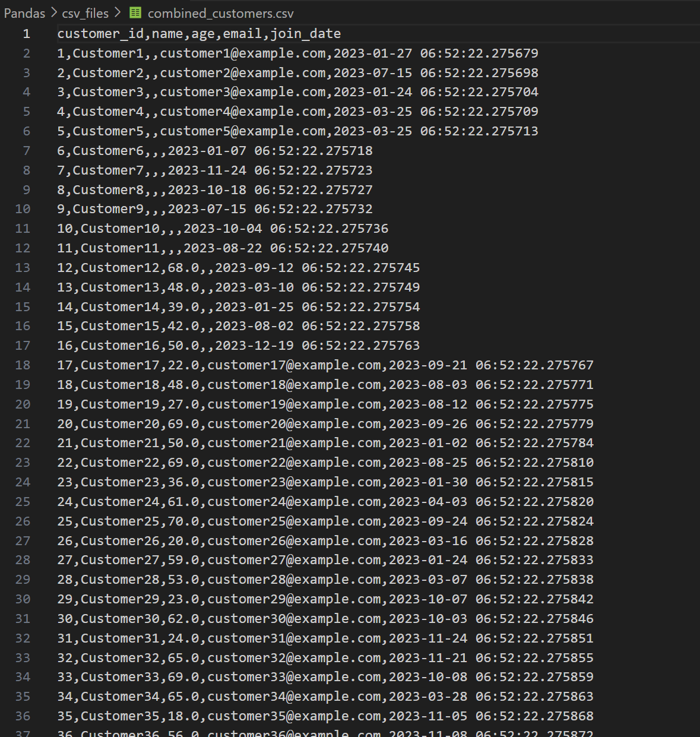This screenshot has width=700, height=737.
Task: Click line number 25 in gutter
Action: click(x=23, y=502)
